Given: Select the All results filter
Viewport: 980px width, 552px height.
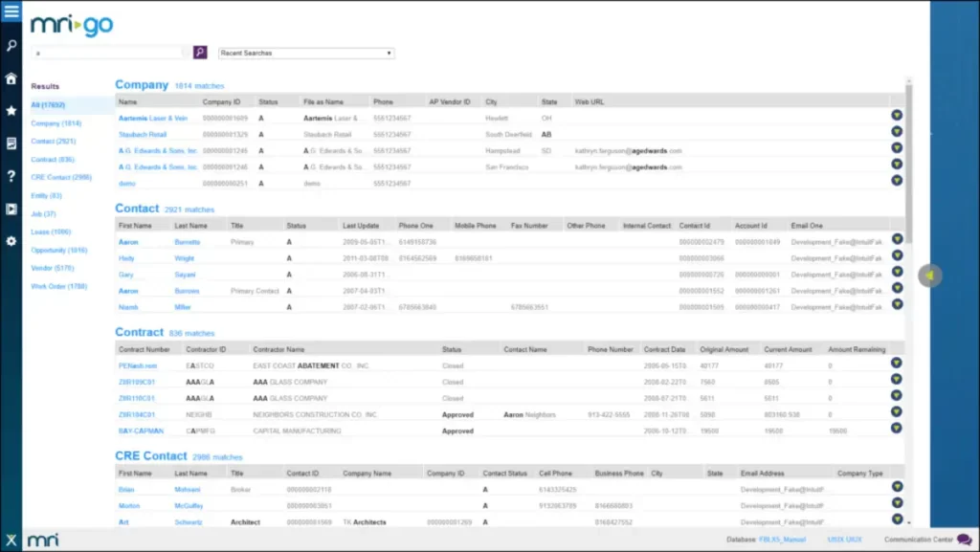Looking at the screenshot, I should 48,105.
